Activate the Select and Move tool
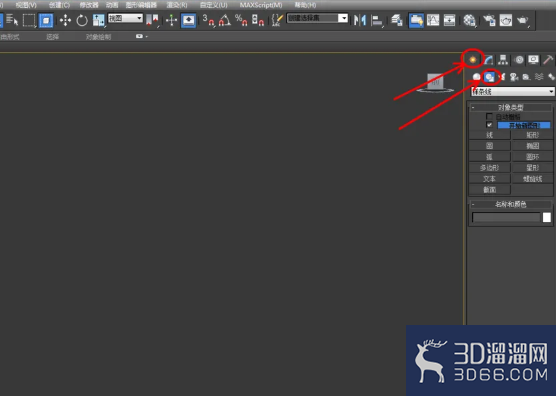Image resolution: width=556 pixels, height=396 pixels. 65,20
